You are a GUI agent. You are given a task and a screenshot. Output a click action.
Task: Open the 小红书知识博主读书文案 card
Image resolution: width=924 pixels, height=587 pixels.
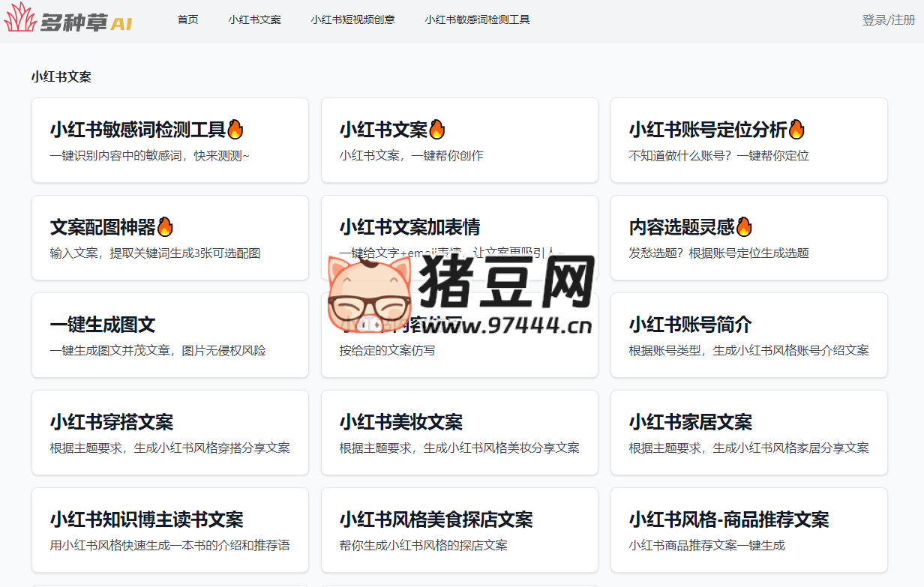pyautogui.click(x=170, y=530)
